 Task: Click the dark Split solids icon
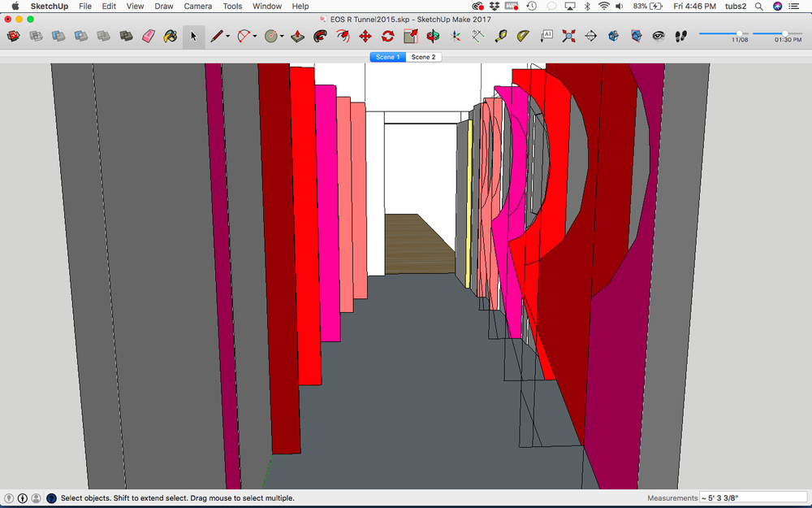[126, 37]
